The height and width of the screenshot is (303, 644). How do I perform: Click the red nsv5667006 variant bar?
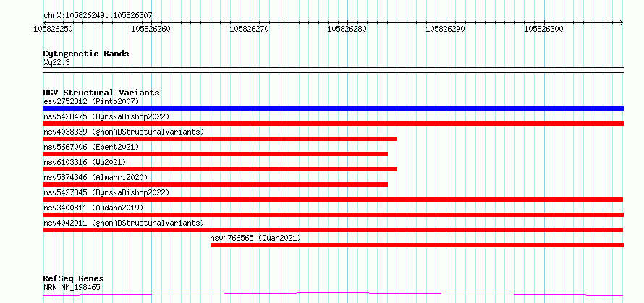215,154
